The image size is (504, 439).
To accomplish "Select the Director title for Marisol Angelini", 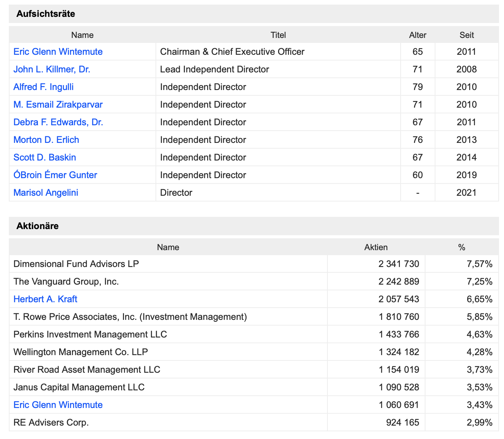I will click(176, 193).
